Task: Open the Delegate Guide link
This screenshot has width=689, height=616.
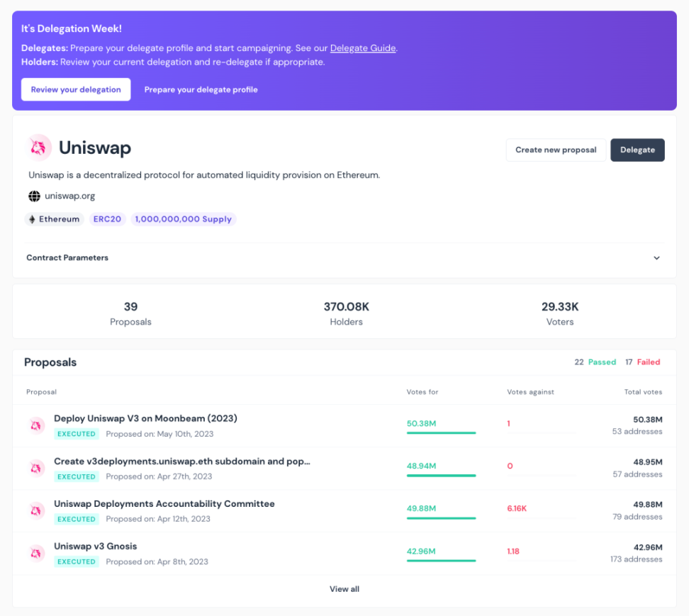Action: 362,48
